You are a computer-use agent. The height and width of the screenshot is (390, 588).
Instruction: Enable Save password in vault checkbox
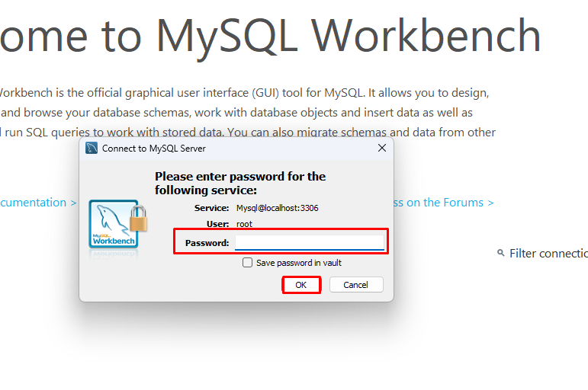pyautogui.click(x=248, y=263)
